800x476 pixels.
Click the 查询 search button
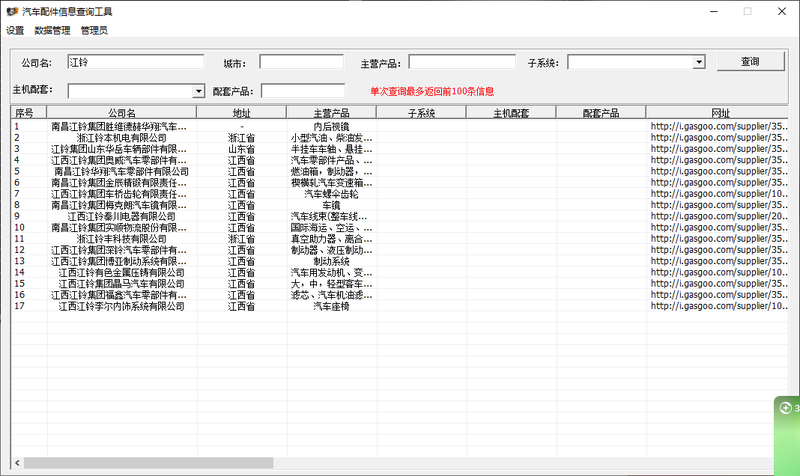click(751, 62)
